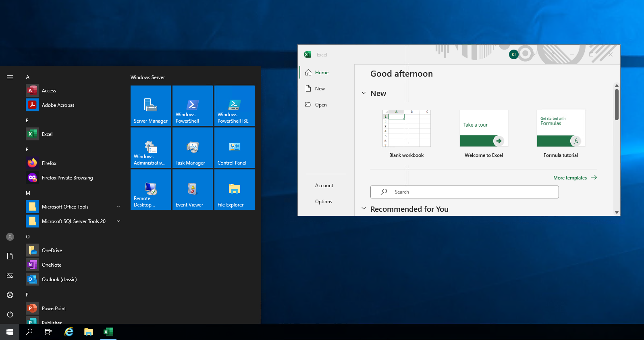Click the Start menu hamburger expand icon
Screen dimensions: 644x340
coord(10,77)
